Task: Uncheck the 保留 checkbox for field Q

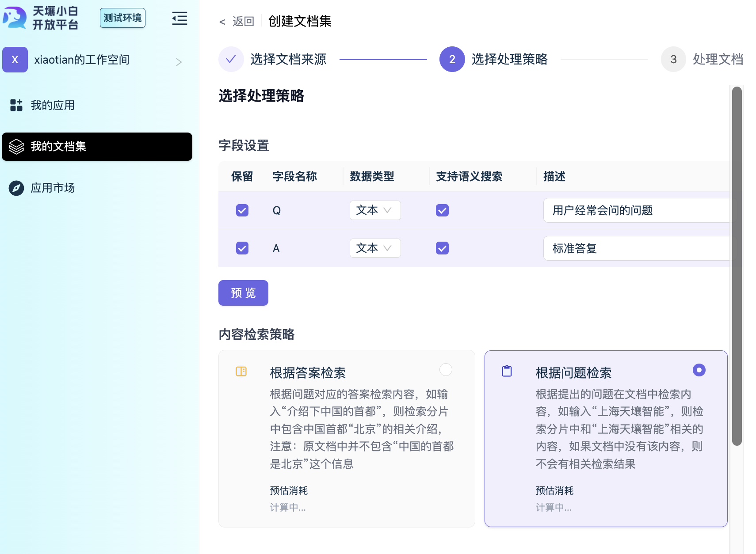Action: tap(242, 210)
